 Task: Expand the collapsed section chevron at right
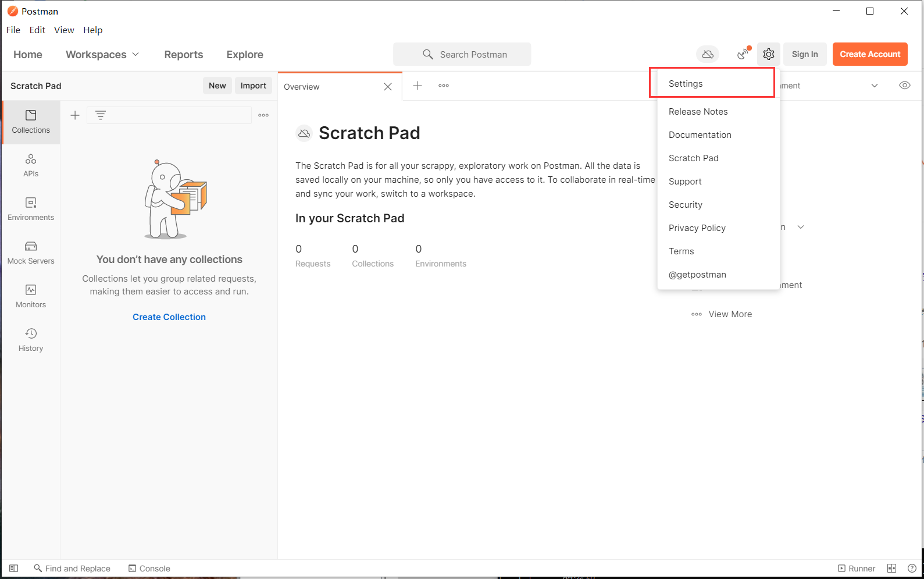801,227
